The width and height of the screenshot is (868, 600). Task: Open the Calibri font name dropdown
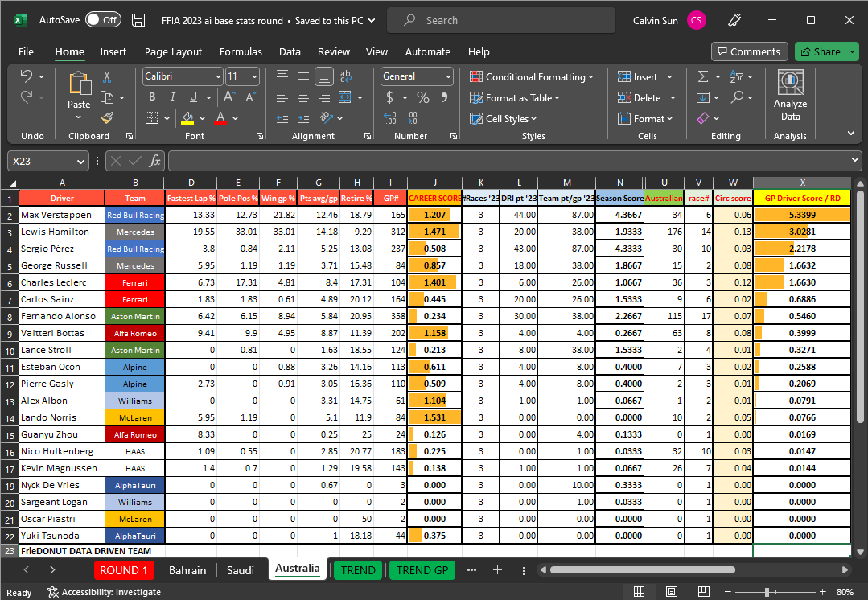point(218,76)
